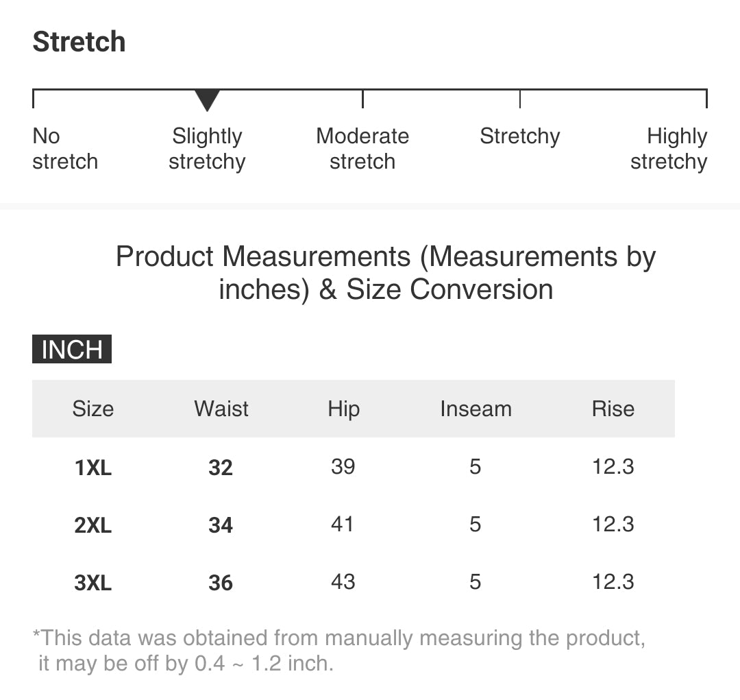Image resolution: width=740 pixels, height=700 pixels.
Task: Click the Waist column header
Action: [221, 409]
